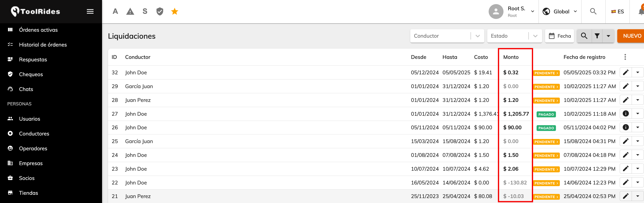
Task: Click the orange star favorites icon
Action: click(174, 12)
